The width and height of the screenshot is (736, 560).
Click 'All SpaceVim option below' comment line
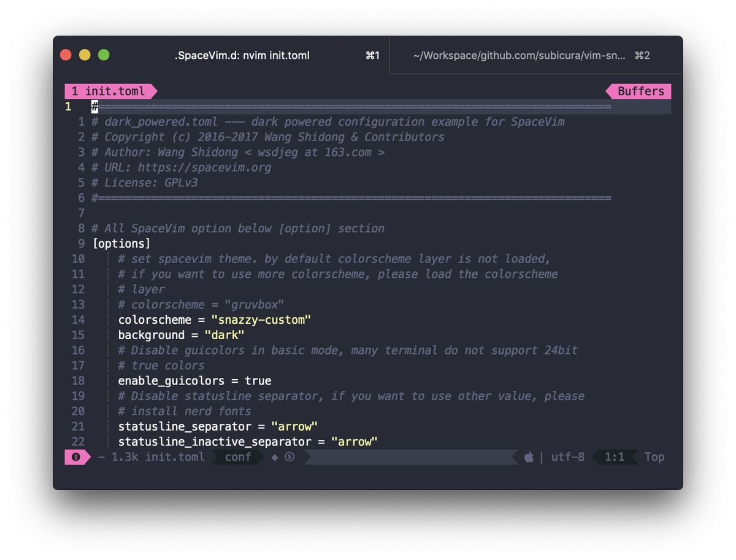pyautogui.click(x=239, y=228)
